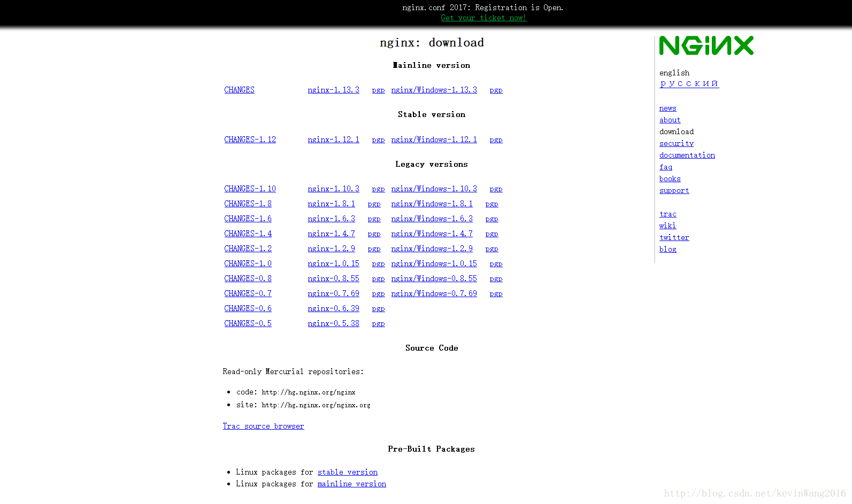Download nginx/Windows-0.8.55

434,278
